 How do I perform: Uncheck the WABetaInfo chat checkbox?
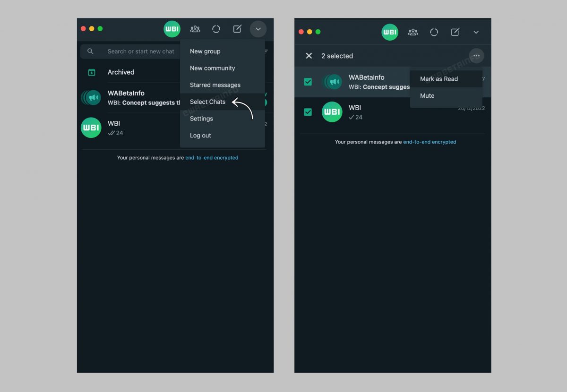[x=308, y=82]
